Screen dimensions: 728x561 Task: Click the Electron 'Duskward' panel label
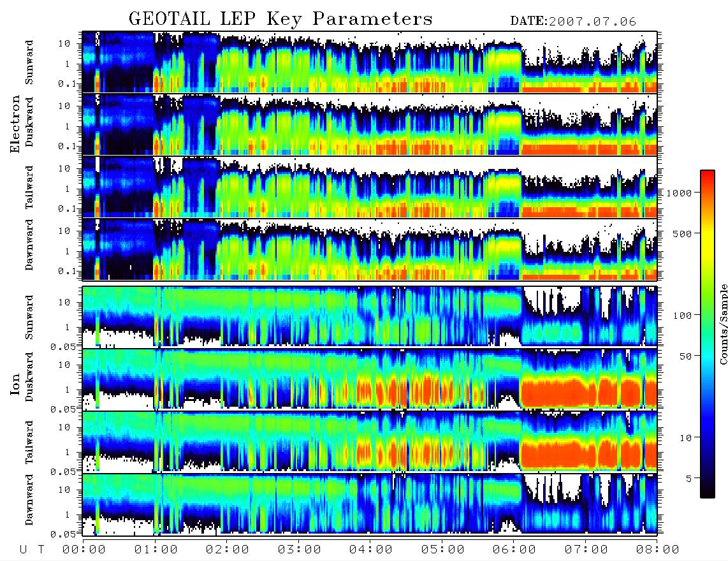pos(29,122)
